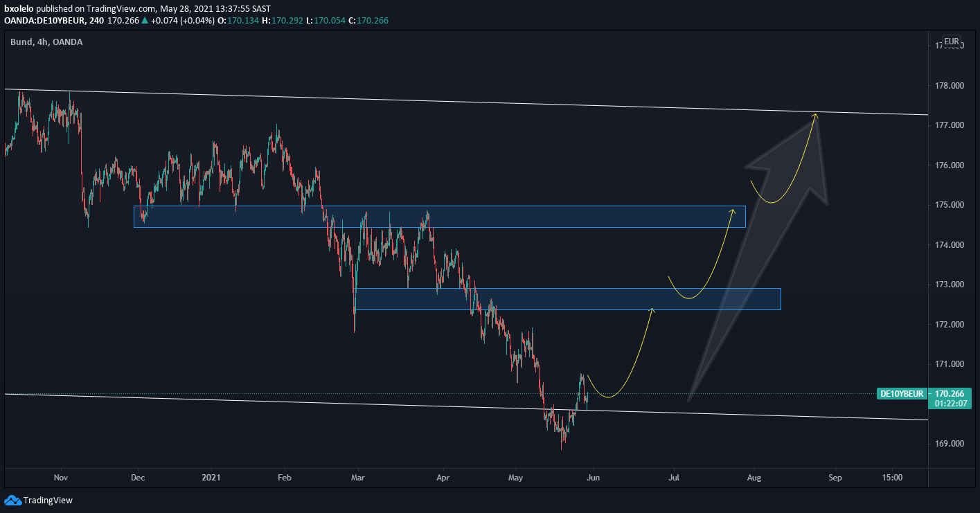Click the 2021 label on time axis
This screenshot has height=513, width=980.
click(x=210, y=477)
